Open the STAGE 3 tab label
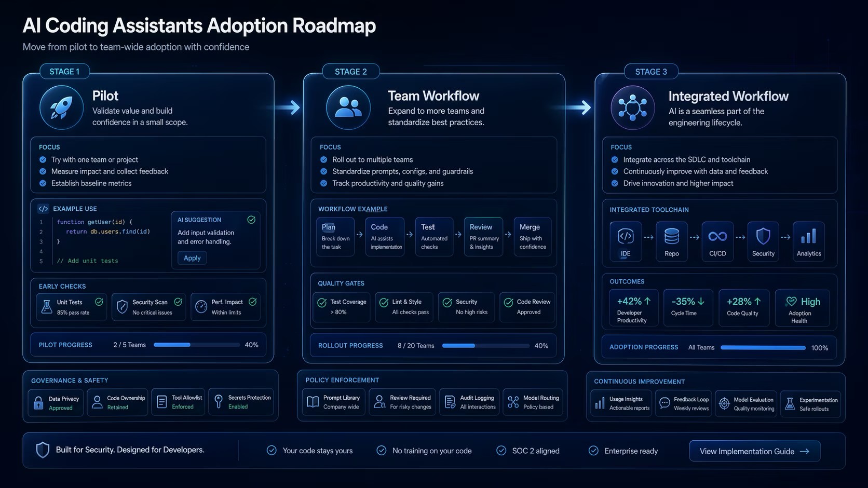The width and height of the screenshot is (868, 488). point(651,72)
